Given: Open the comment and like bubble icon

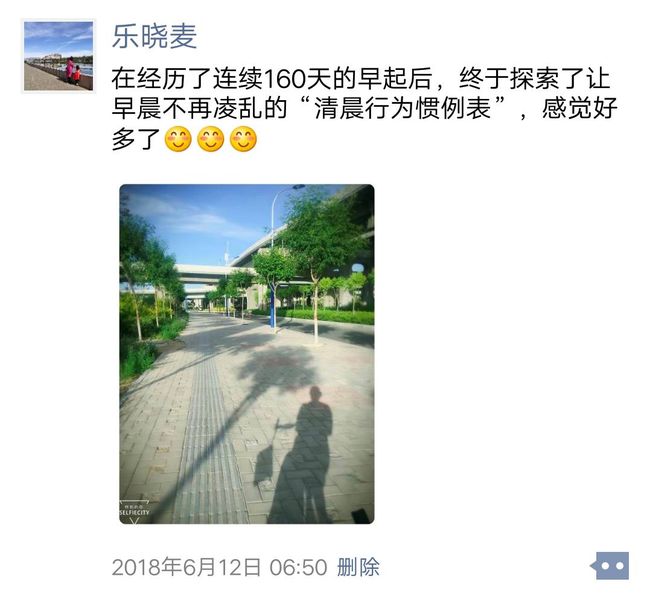Looking at the screenshot, I should click(610, 566).
